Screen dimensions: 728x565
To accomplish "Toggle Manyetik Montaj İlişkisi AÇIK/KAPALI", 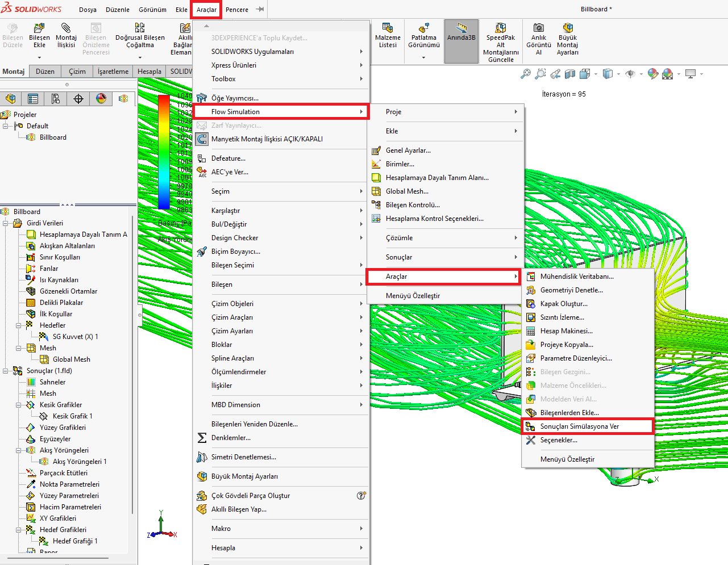I will pos(267,139).
